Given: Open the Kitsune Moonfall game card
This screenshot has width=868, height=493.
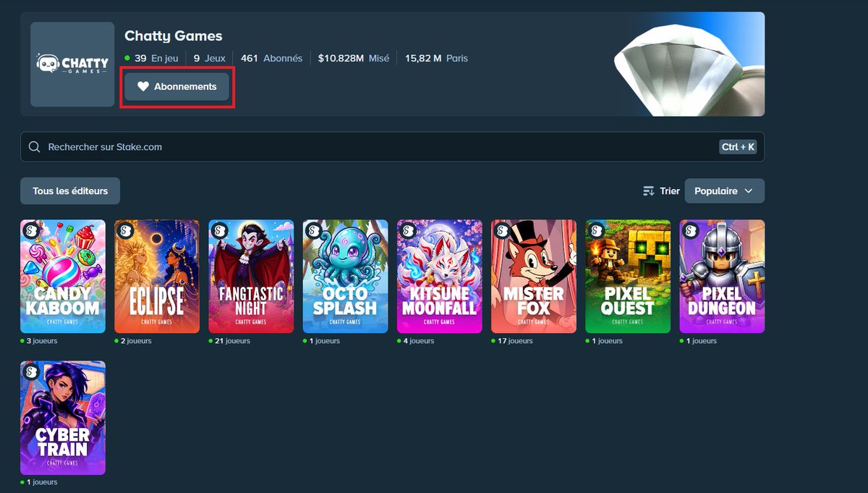Looking at the screenshot, I should click(x=440, y=277).
